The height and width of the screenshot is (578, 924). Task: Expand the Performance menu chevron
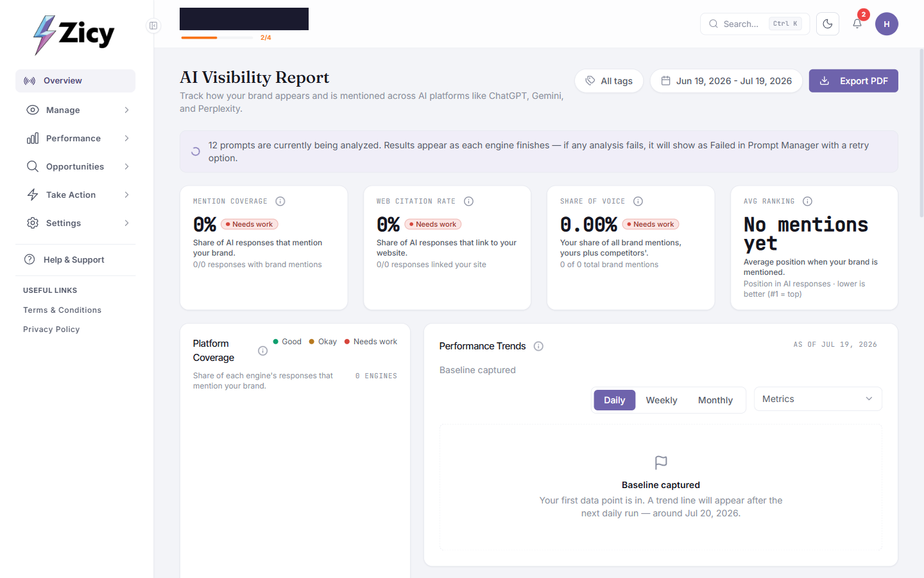(126, 138)
